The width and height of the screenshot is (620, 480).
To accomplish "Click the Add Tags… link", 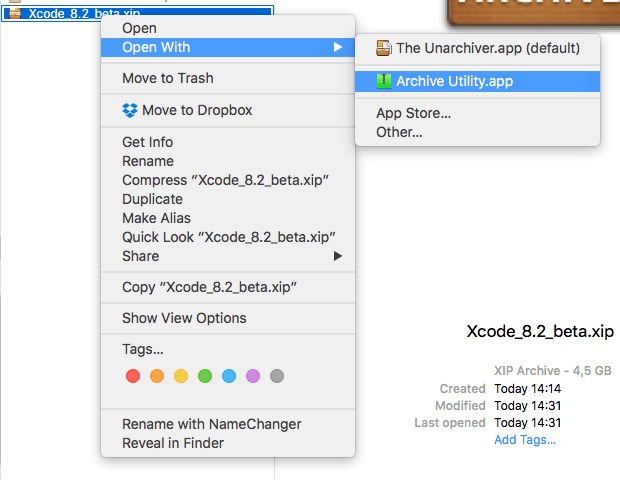I will pyautogui.click(x=525, y=440).
